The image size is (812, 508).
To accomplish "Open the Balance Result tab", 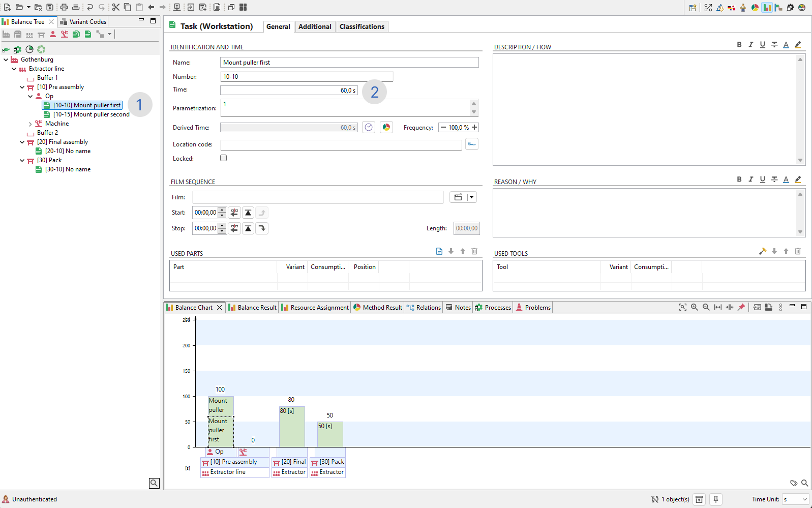I will click(253, 308).
